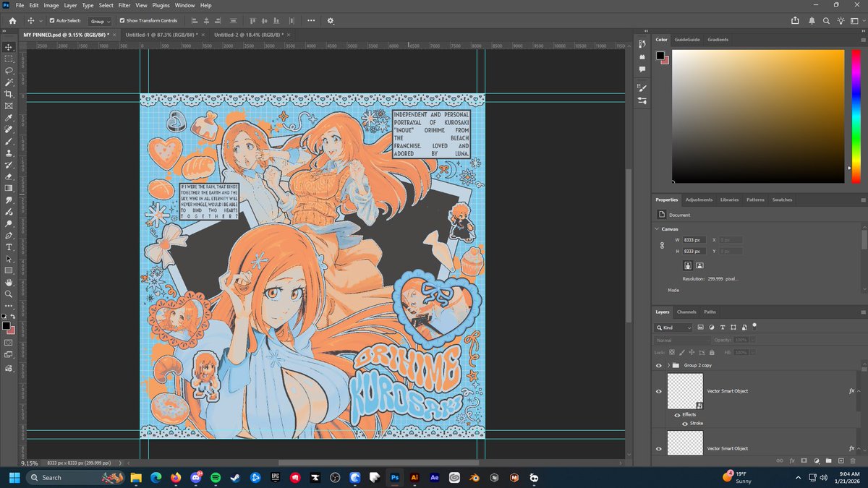Hide the first Vector Smart Object layer

(658, 391)
